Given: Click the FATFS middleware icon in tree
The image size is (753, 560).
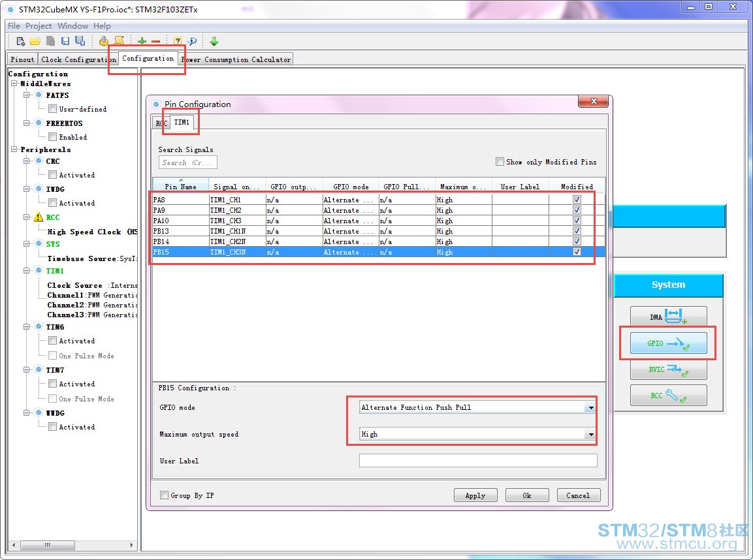Looking at the screenshot, I should point(39,95).
